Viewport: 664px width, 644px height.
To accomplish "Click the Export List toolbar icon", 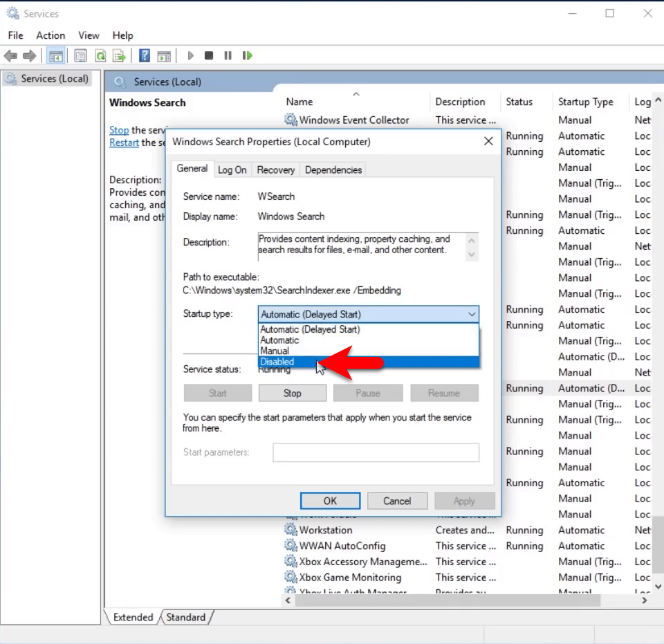I will pos(120,55).
